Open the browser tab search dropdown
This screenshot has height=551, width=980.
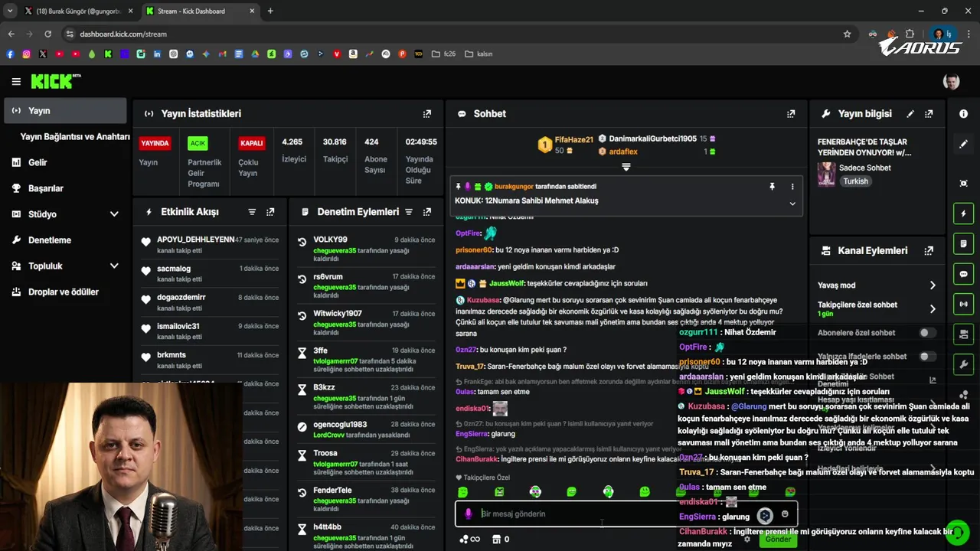click(x=10, y=11)
